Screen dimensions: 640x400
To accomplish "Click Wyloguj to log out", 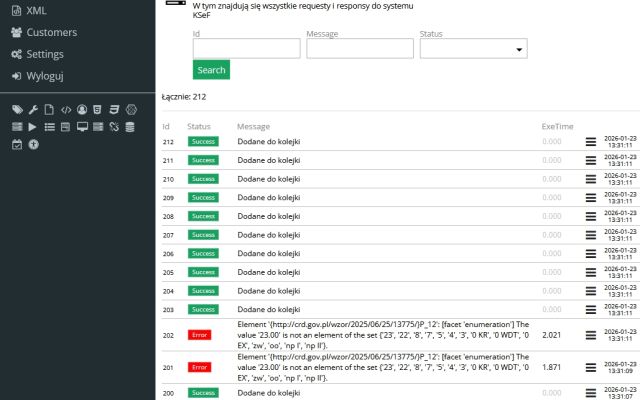I will [44, 76].
